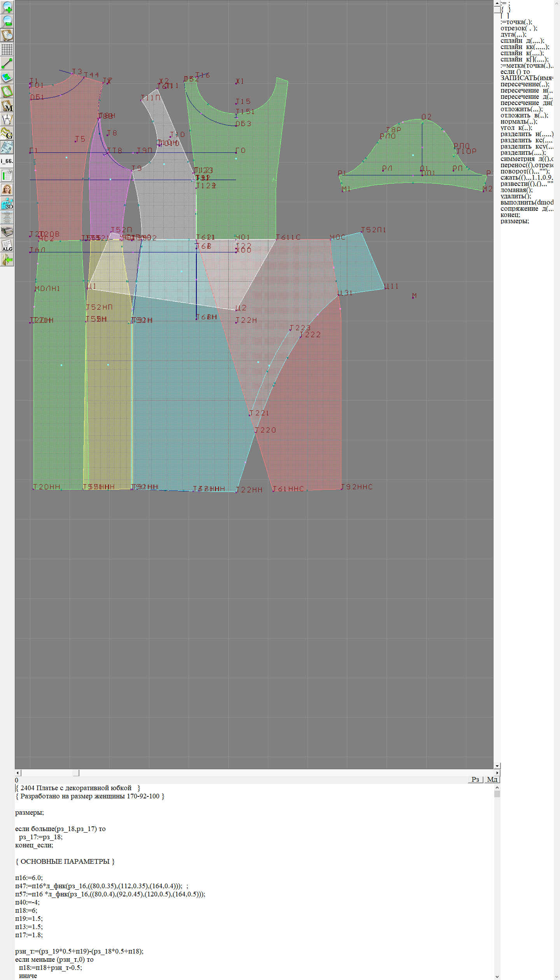
Task: Insert 'отрезок( , );' command from list
Action: [x=518, y=28]
